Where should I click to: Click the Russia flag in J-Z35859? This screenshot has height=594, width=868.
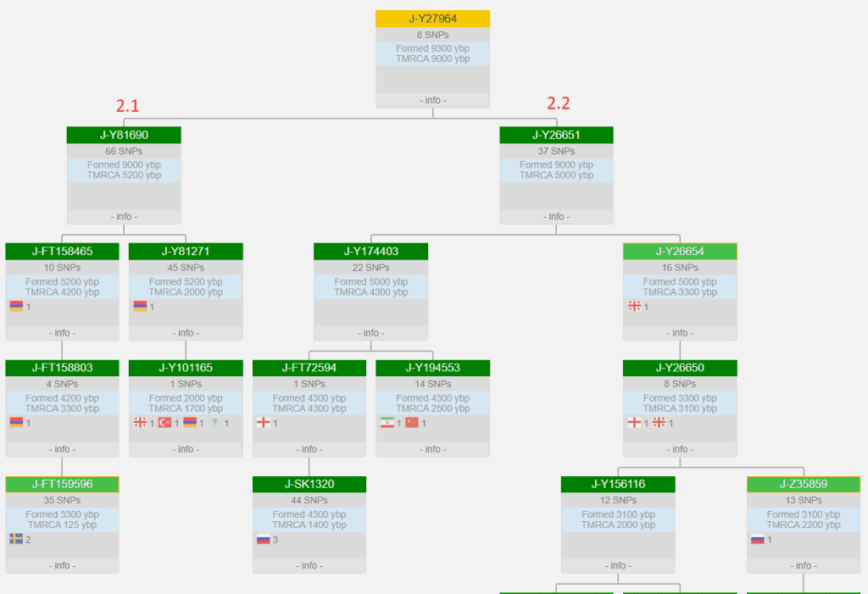(x=757, y=539)
